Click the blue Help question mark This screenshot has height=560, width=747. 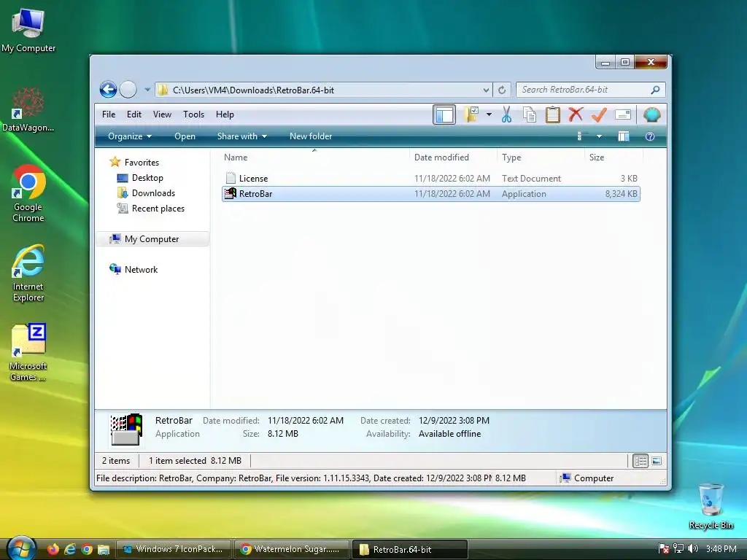650,136
